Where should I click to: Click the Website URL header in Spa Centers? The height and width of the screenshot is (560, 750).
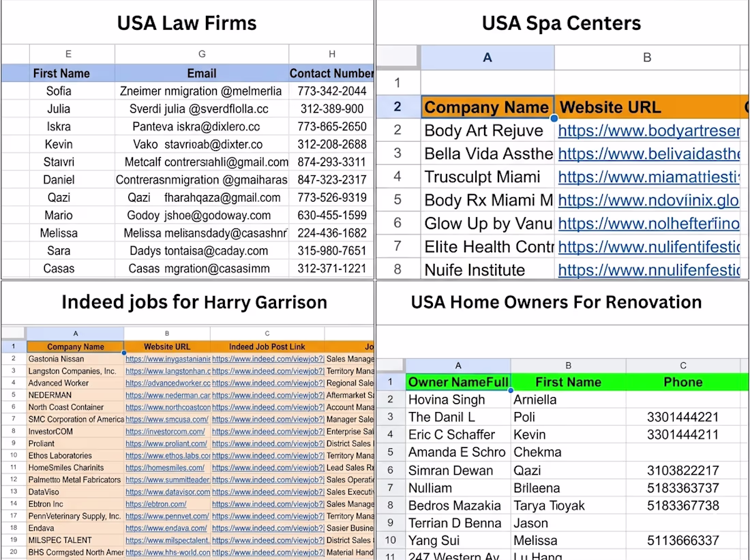tap(648, 106)
